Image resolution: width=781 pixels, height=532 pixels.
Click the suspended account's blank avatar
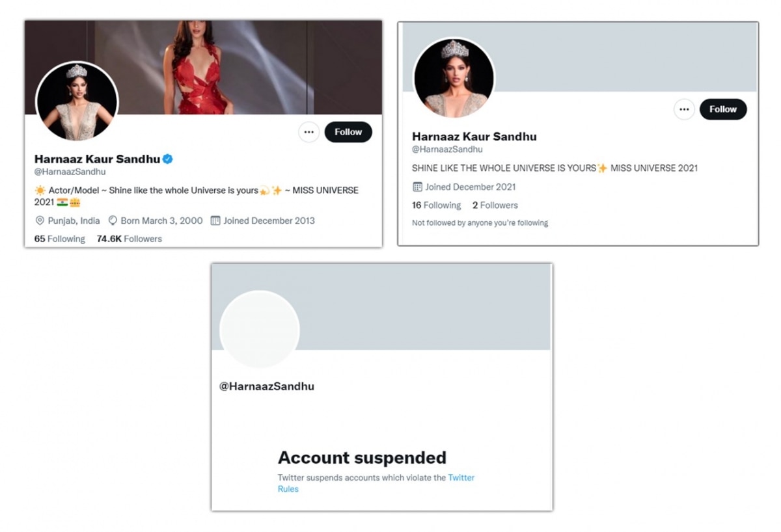coord(260,330)
